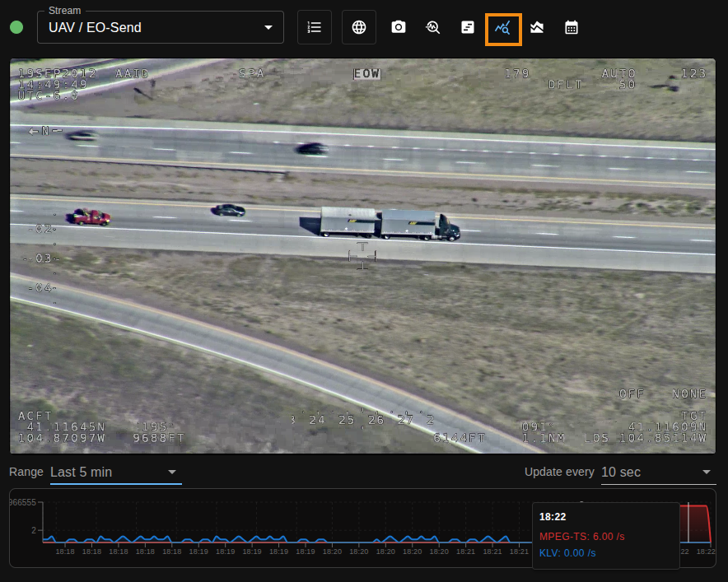The height and width of the screenshot is (582, 728).
Task: Select the 'UAV / EO-Send' stream field
Action: pos(148,28)
